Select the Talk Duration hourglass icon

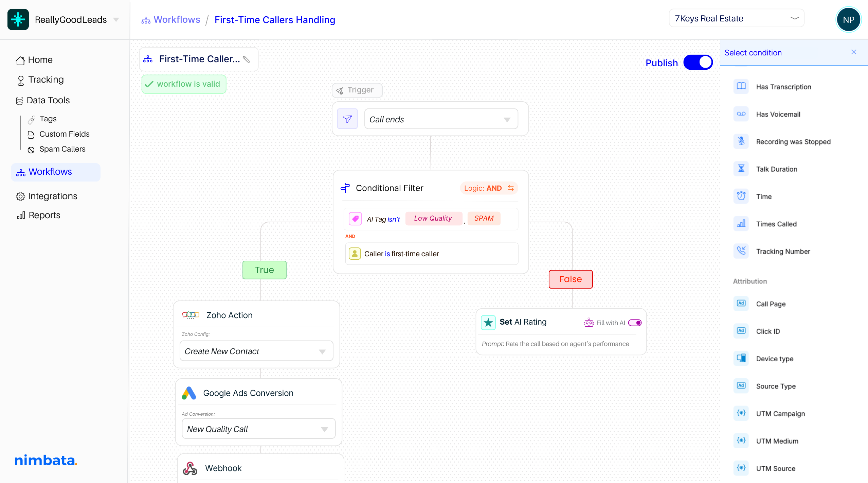741,169
